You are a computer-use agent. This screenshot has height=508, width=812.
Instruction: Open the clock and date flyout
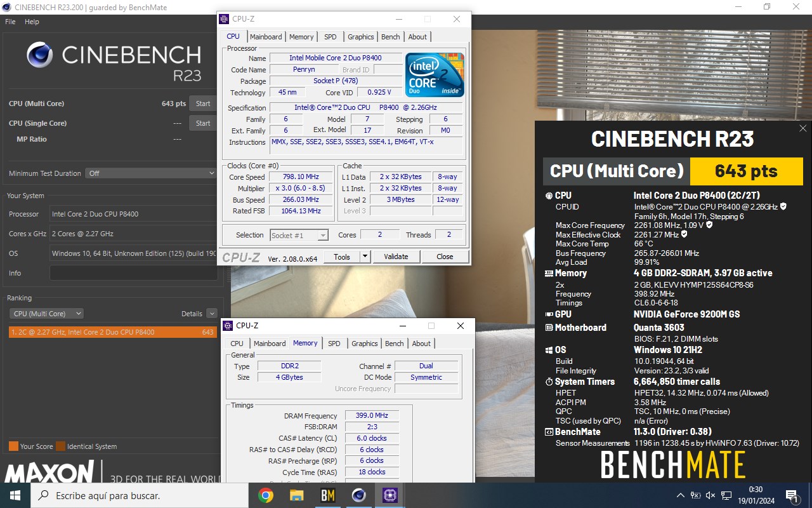pyautogui.click(x=756, y=495)
